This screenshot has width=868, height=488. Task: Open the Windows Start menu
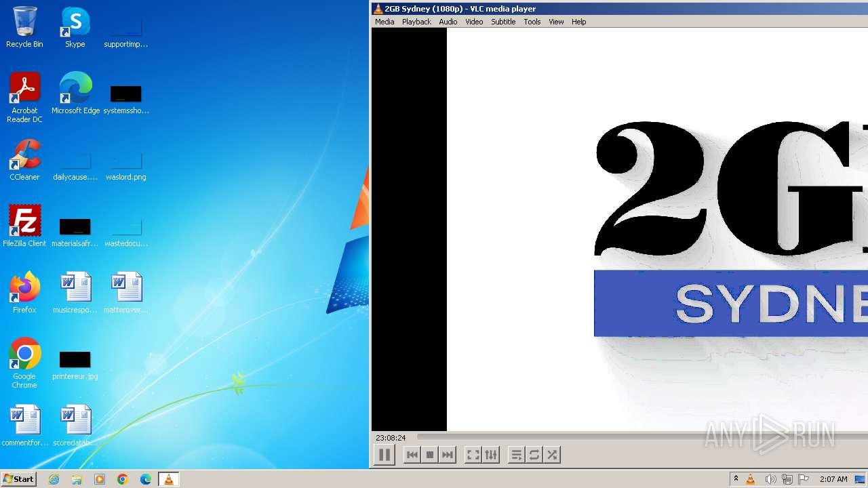tap(18, 479)
